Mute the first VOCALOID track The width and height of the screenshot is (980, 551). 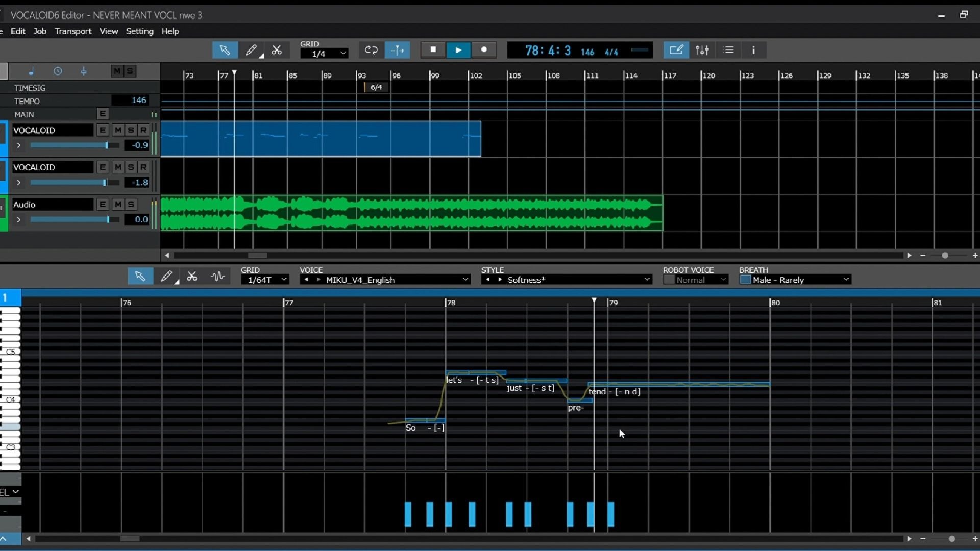(118, 130)
